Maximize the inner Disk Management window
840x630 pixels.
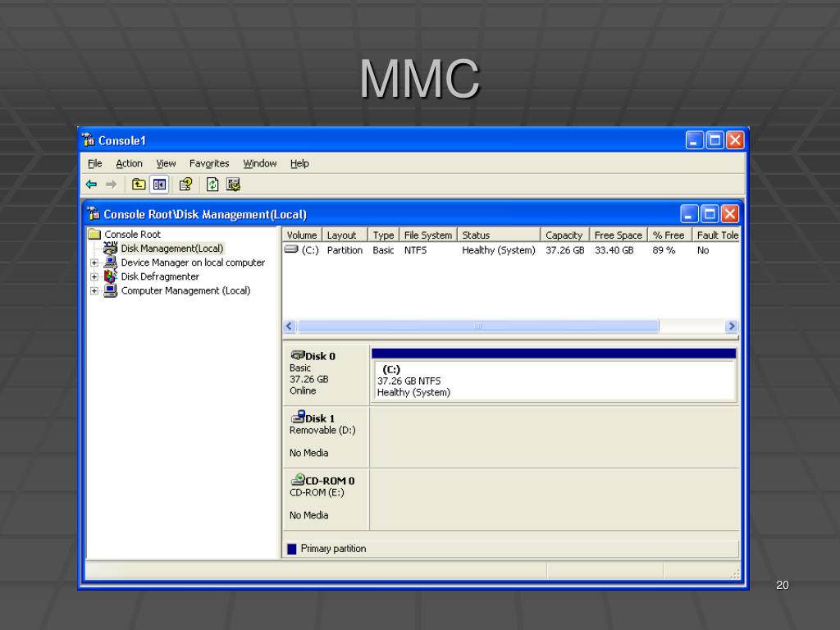tap(710, 214)
